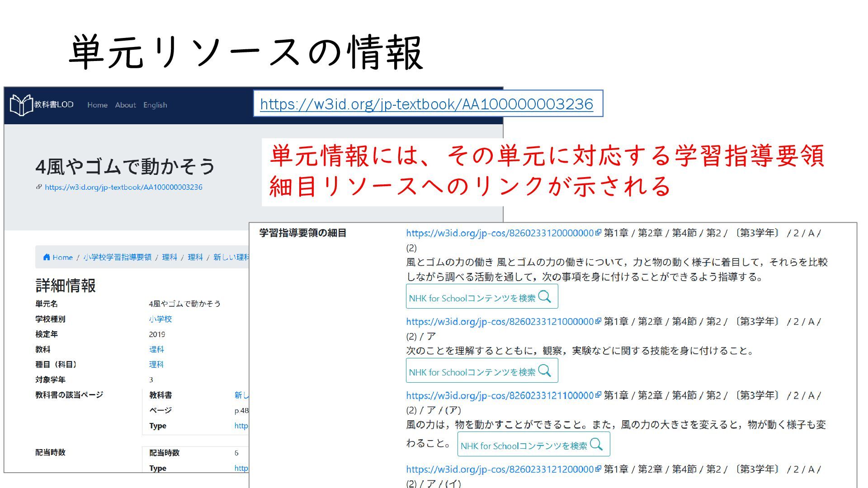
Task: Click the external-link icon after 8260233121100000
Action: (x=598, y=395)
